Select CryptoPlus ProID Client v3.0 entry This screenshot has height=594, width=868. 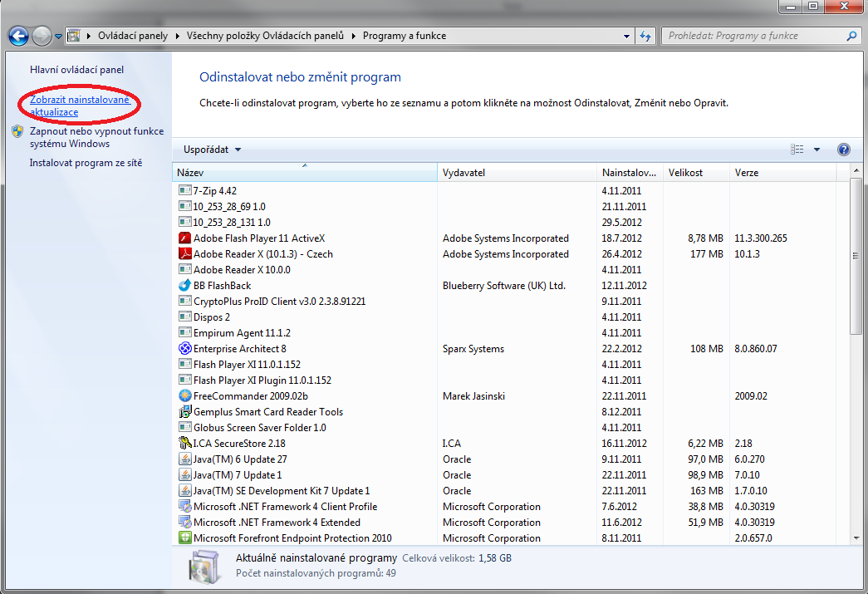280,301
